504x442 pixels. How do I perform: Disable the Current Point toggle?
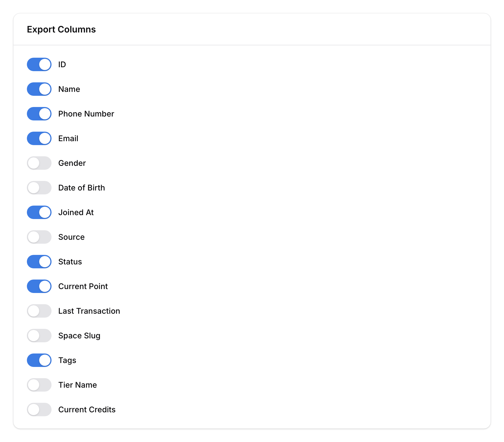[39, 286]
